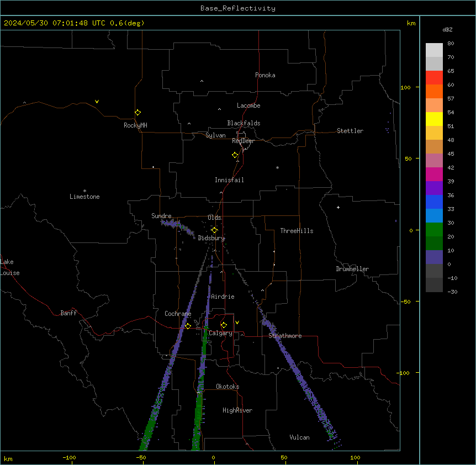Click the RockyMH town label
476x465 pixels.
tap(135, 125)
